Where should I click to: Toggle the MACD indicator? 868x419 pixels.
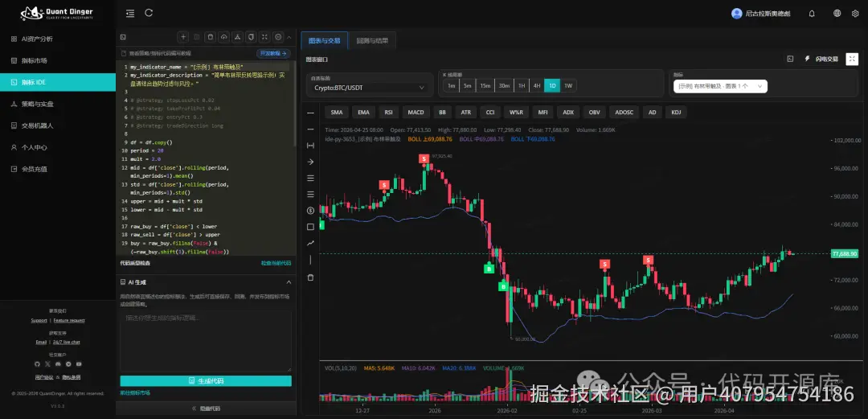[x=416, y=113]
